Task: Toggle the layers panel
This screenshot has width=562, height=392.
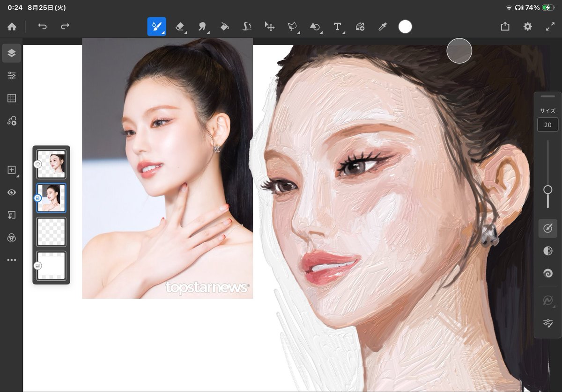Action: [12, 53]
